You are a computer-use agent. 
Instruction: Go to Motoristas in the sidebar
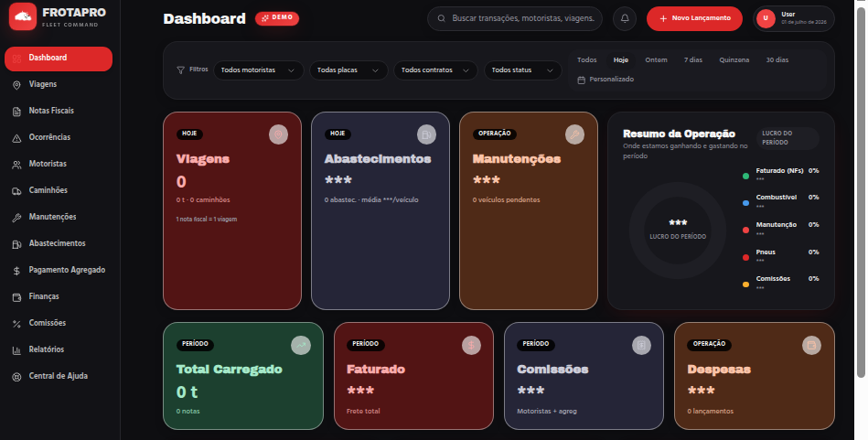click(x=59, y=165)
